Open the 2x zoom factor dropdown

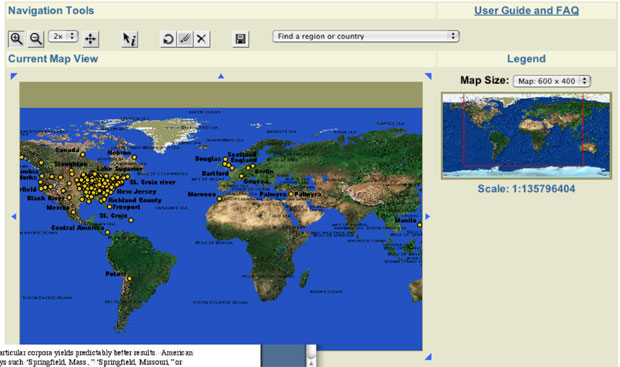(x=63, y=36)
